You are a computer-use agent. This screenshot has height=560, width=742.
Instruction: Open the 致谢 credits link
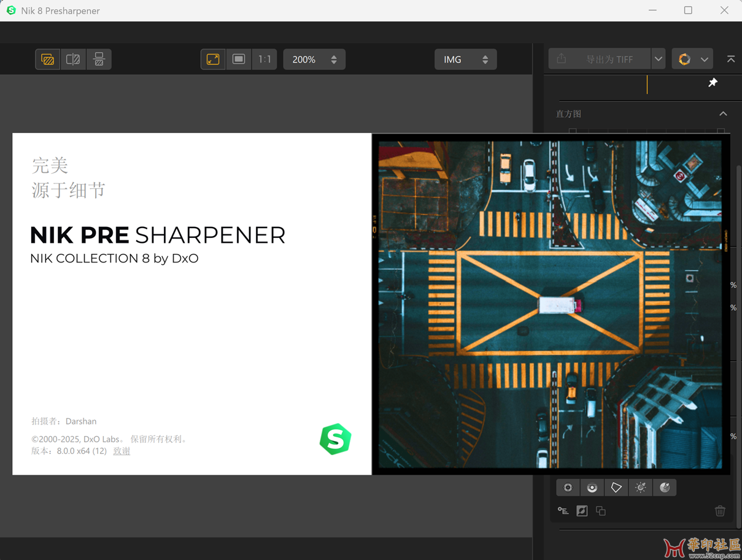click(122, 451)
